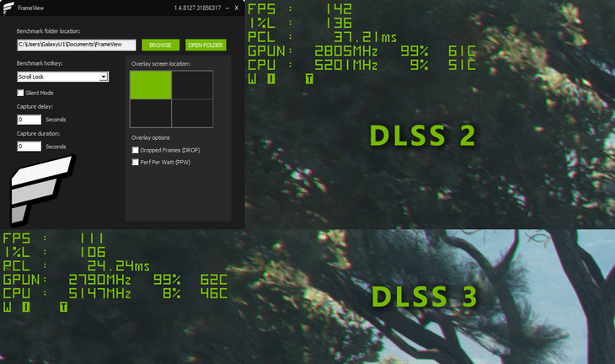Click the CPU 5147MHz overlay reading
Viewport: 615px width, 364px height.
pos(99,294)
